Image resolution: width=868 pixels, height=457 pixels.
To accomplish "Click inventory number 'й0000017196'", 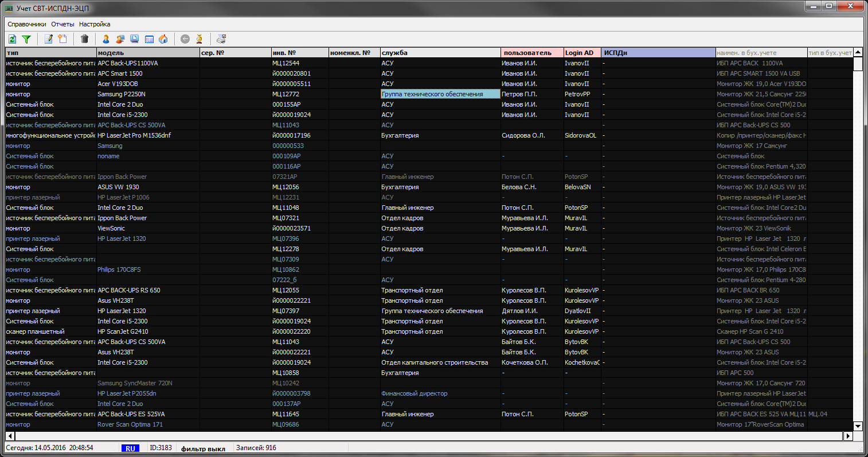I will (x=300, y=135).
